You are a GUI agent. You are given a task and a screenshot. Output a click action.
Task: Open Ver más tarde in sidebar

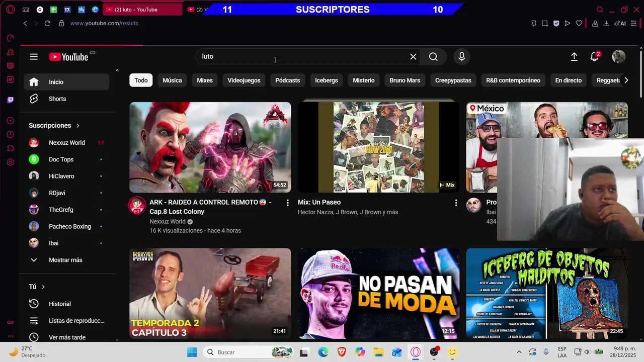pos(66,337)
